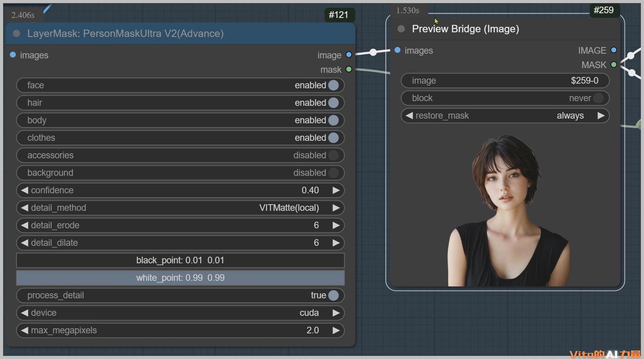
Task: Enable the background toggle
Action: (x=333, y=173)
